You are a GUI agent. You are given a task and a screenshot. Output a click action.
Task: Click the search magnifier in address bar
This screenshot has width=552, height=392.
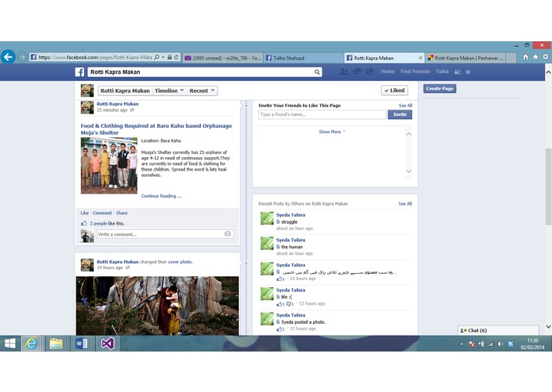(156, 57)
